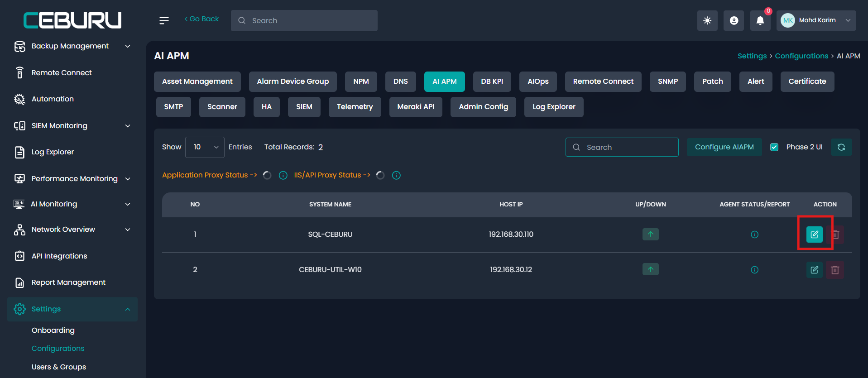Click the Log Explorer sidebar icon
Screen dimensions: 868x378
[19, 152]
